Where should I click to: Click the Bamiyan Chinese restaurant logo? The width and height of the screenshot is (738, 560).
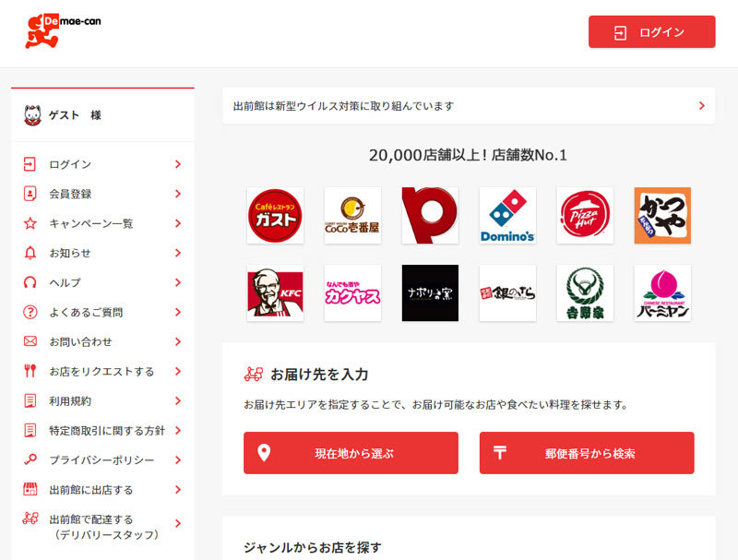[662, 293]
